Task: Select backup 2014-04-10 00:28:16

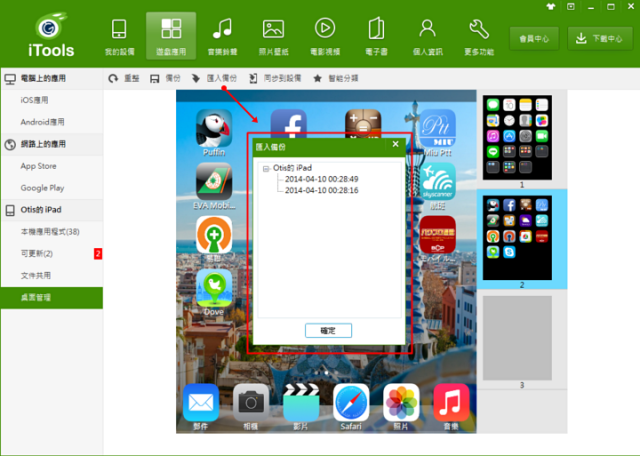Action: (x=322, y=190)
